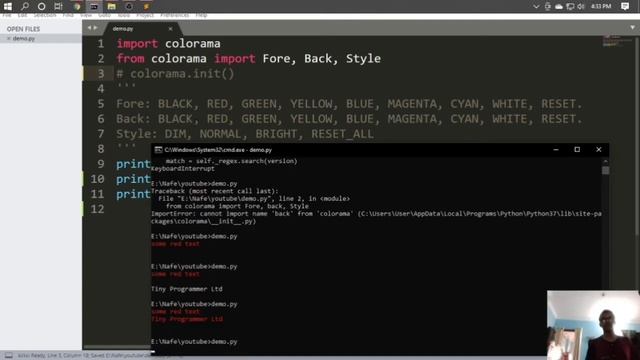Click the print statement on line 9

click(x=133, y=164)
